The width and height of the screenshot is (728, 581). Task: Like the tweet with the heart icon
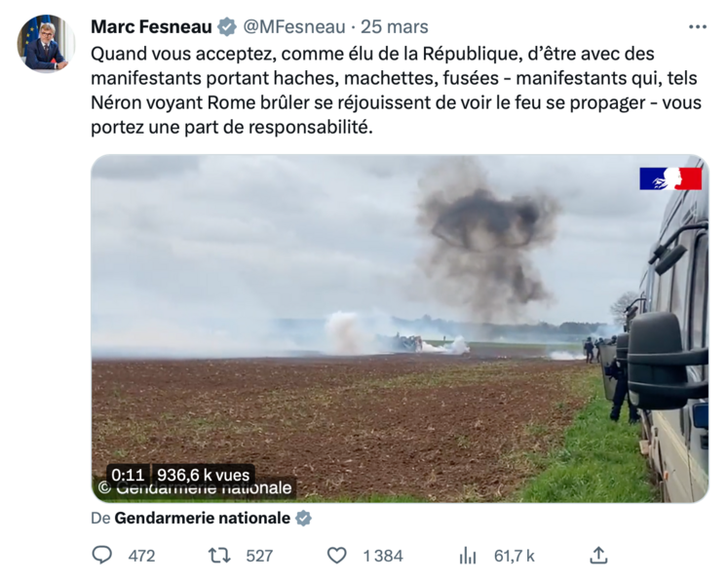[x=336, y=555]
